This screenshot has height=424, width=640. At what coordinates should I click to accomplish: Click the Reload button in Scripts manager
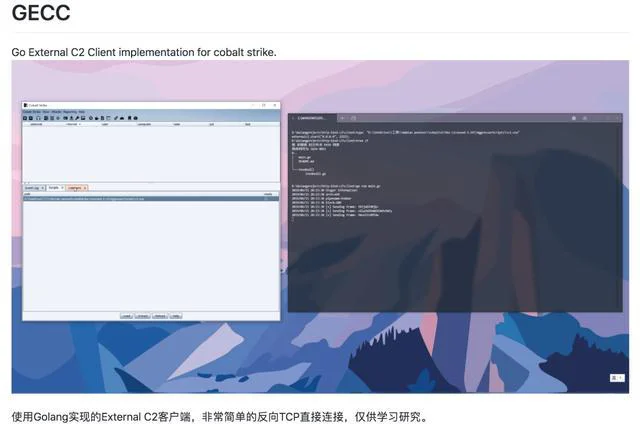160,316
